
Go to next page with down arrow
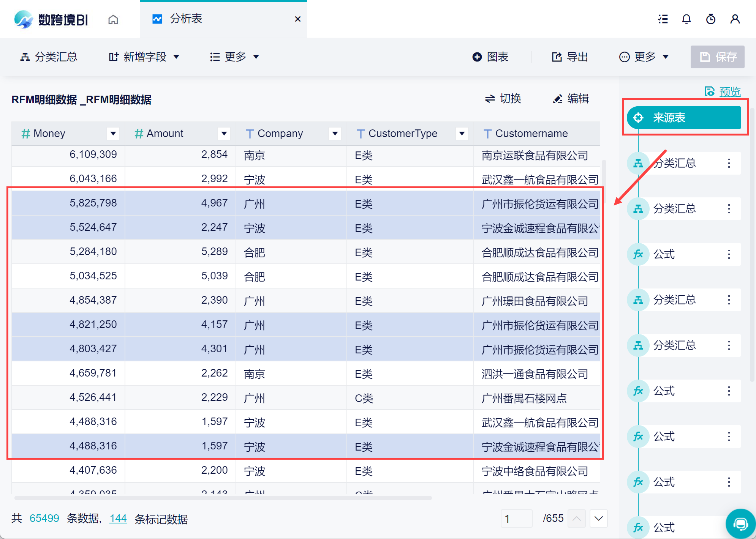(x=598, y=519)
